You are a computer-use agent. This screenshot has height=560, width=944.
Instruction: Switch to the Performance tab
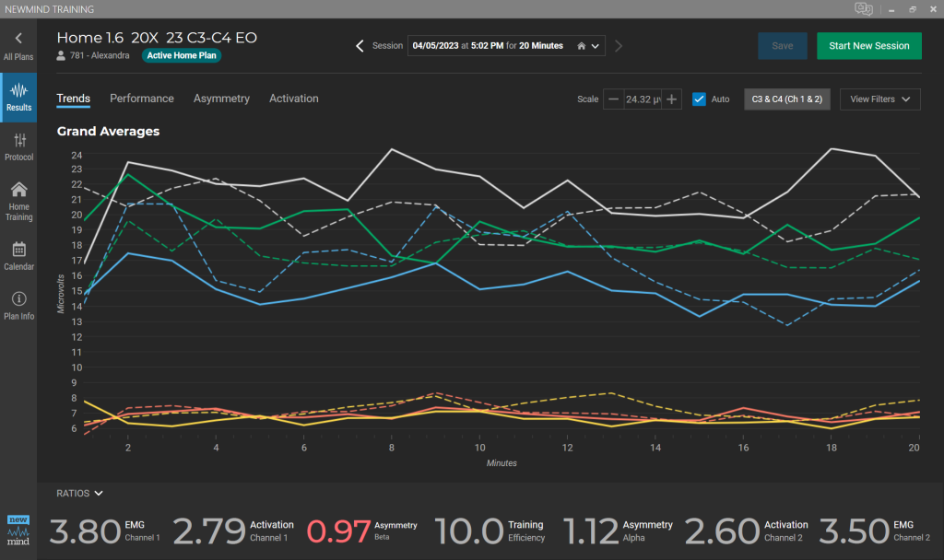click(x=142, y=99)
